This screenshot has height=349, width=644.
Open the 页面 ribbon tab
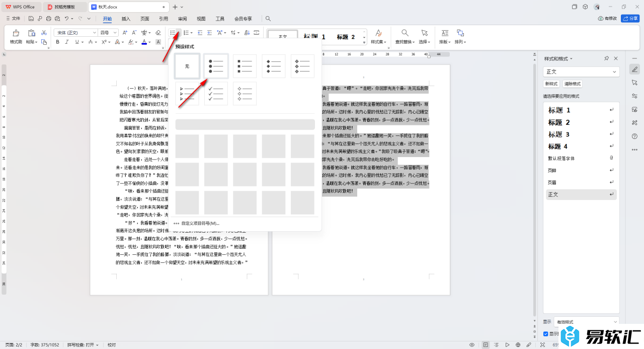point(145,19)
